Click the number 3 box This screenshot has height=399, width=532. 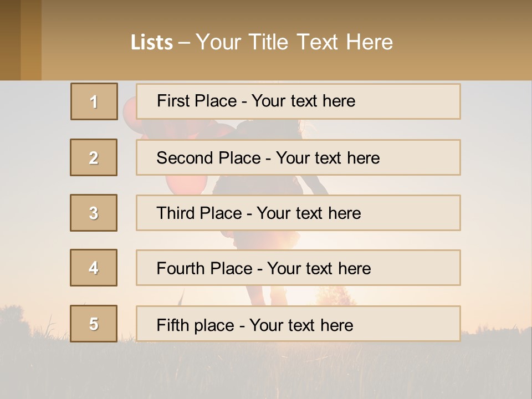click(x=94, y=213)
